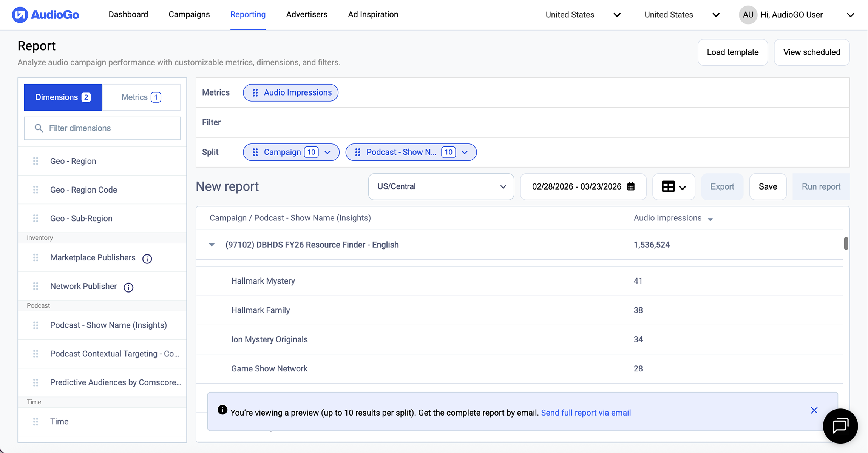Grab the drag handle for Network Publisher
The width and height of the screenshot is (868, 453).
pos(36,286)
